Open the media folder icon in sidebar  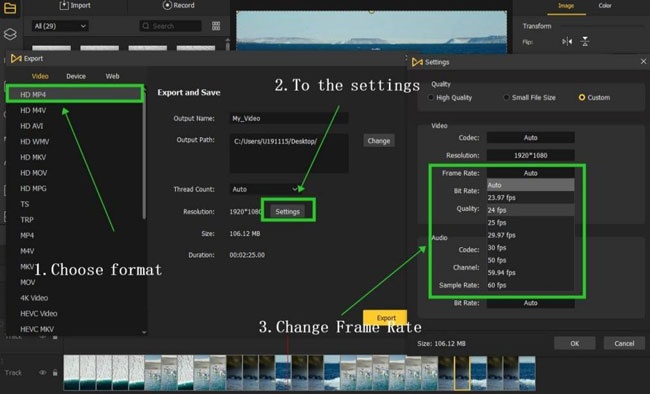10,7
